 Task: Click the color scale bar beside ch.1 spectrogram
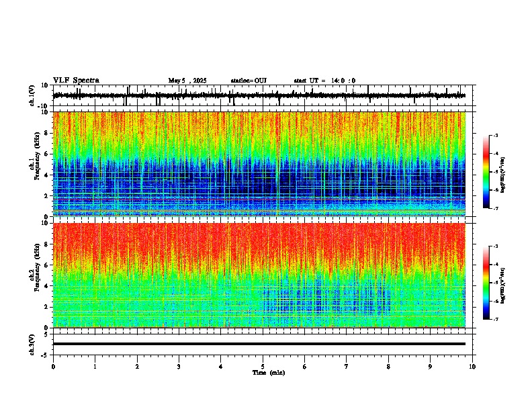coord(486,172)
